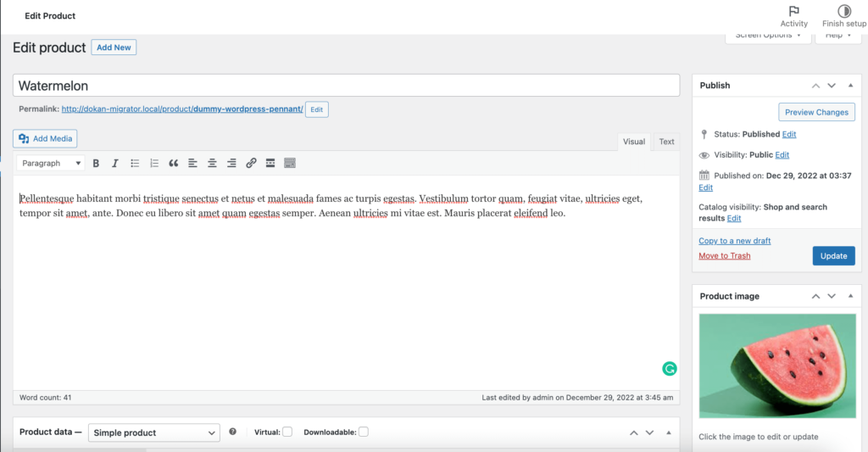Image resolution: width=868 pixels, height=452 pixels.
Task: Click the 'Last edited by admin' text
Action: [577, 397]
